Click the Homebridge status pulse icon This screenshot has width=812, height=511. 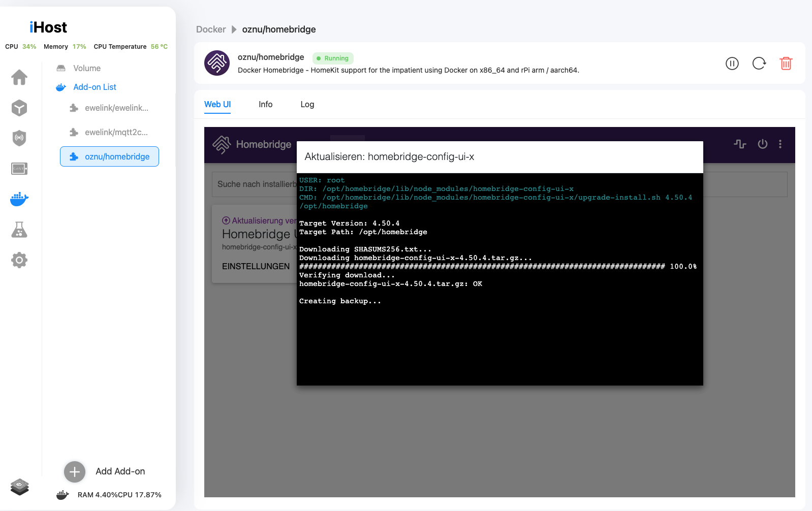(x=740, y=144)
